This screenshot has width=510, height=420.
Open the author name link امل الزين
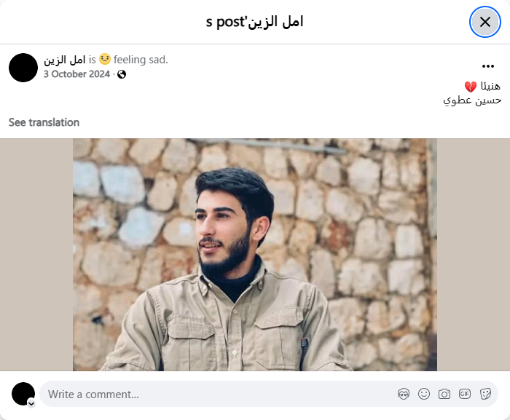tap(65, 60)
